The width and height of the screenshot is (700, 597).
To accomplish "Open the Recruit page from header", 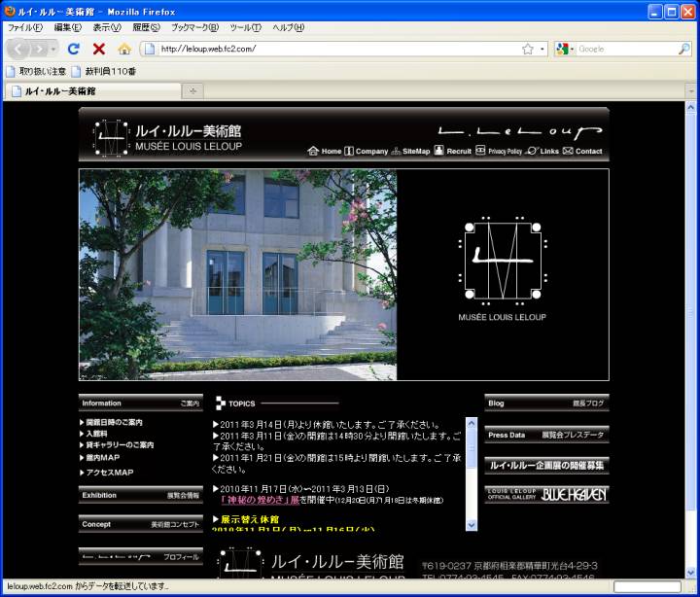I will 453,152.
